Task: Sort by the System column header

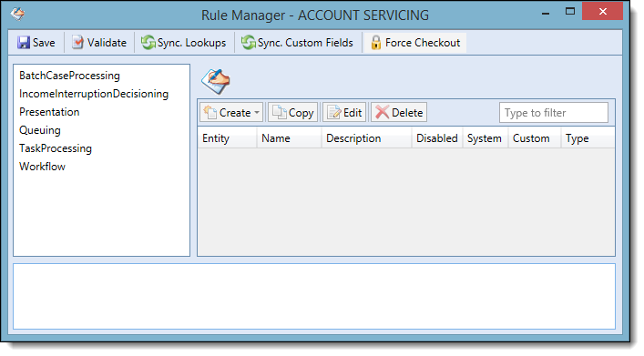Action: point(486,138)
